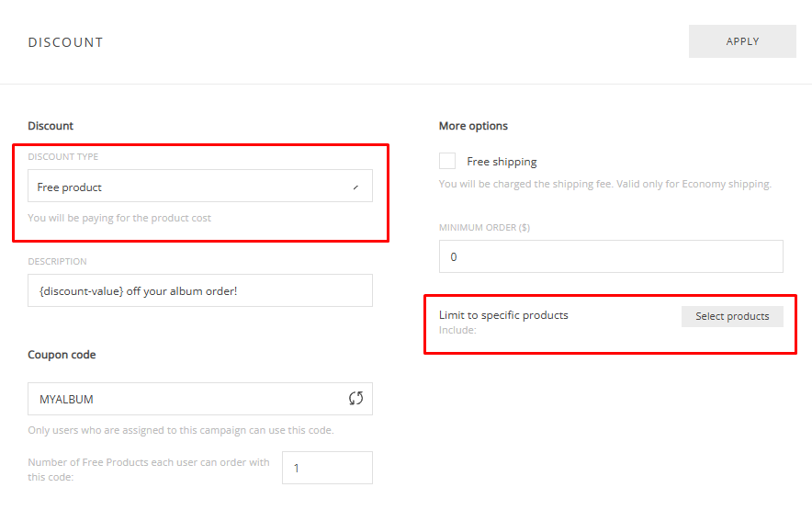Enable the Free shipping checkbox
This screenshot has height=510, width=812.
(x=447, y=161)
